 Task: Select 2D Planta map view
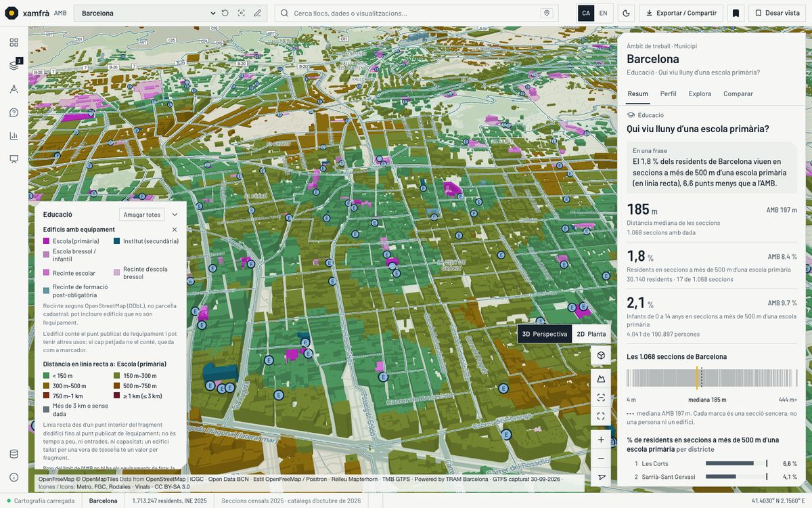coord(591,334)
